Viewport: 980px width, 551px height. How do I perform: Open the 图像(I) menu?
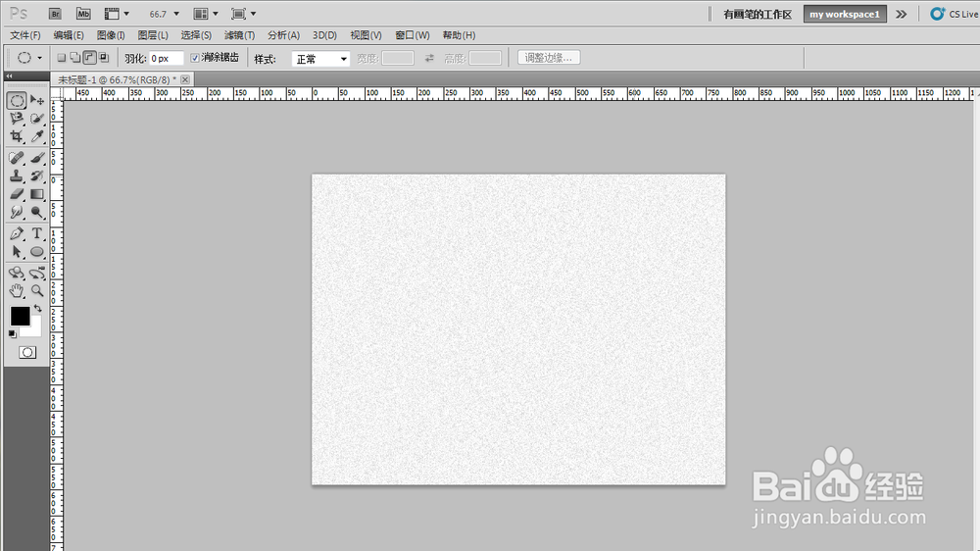click(x=111, y=35)
